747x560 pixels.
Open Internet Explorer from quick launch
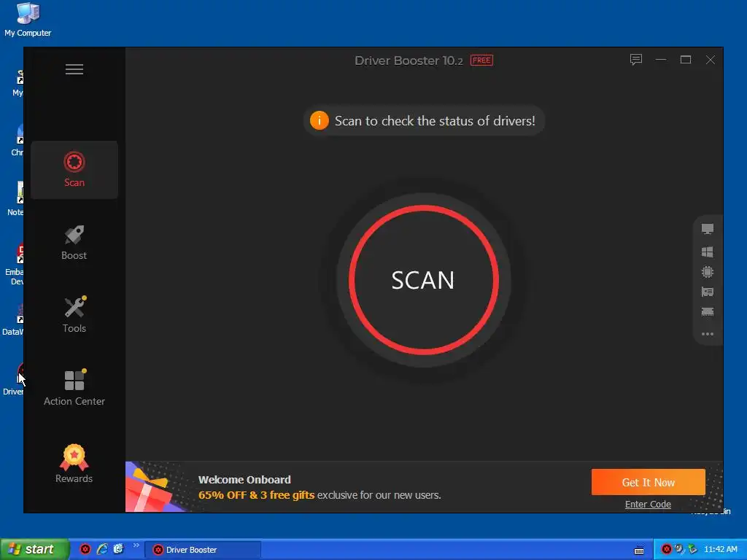pos(102,549)
